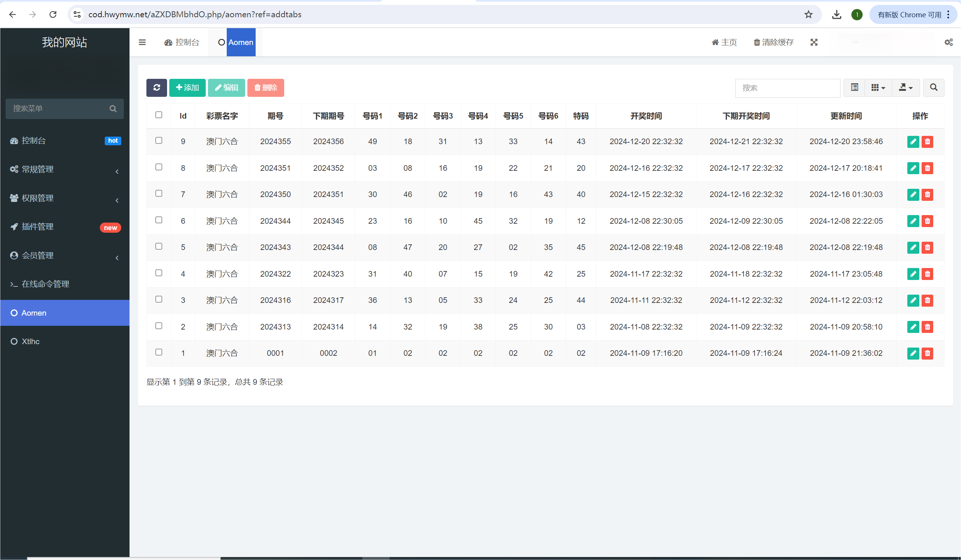Click the table refresh icon button
Image resolution: width=961 pixels, height=560 pixels.
coord(157,88)
